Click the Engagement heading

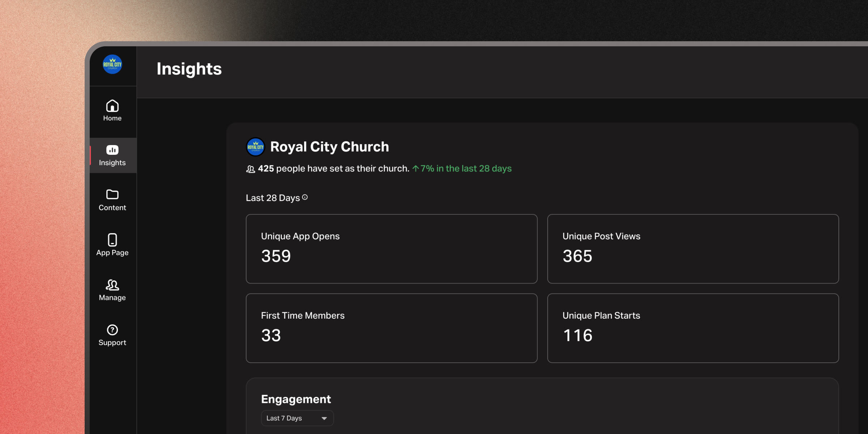coord(296,399)
